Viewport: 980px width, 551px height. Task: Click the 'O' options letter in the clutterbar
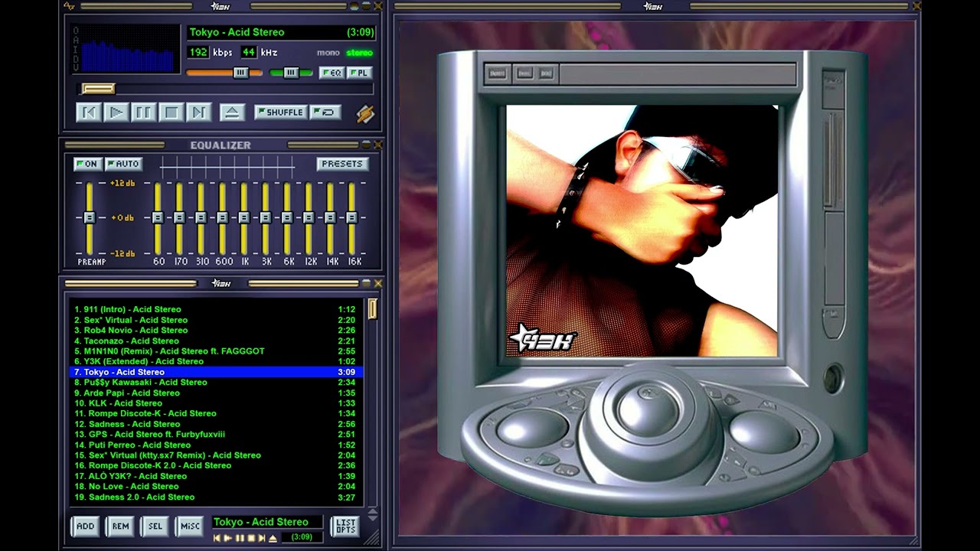click(75, 31)
